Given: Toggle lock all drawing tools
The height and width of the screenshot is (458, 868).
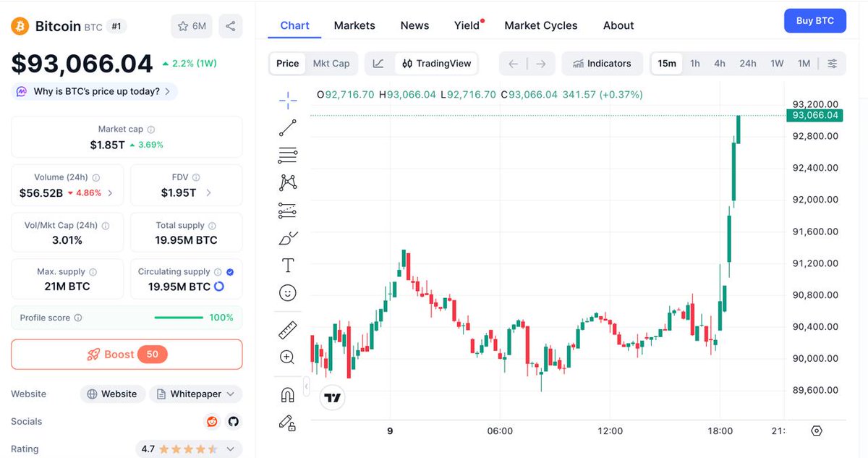Looking at the screenshot, I should pyautogui.click(x=288, y=423).
